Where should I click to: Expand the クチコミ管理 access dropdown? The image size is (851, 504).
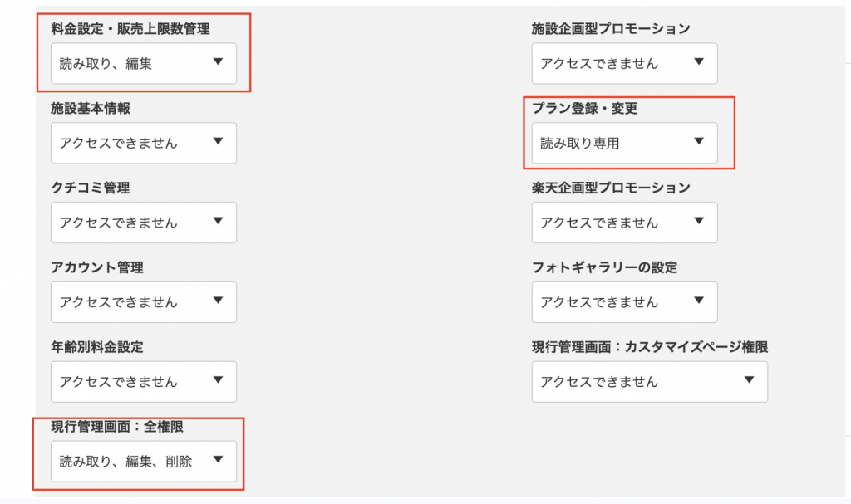coord(143,223)
